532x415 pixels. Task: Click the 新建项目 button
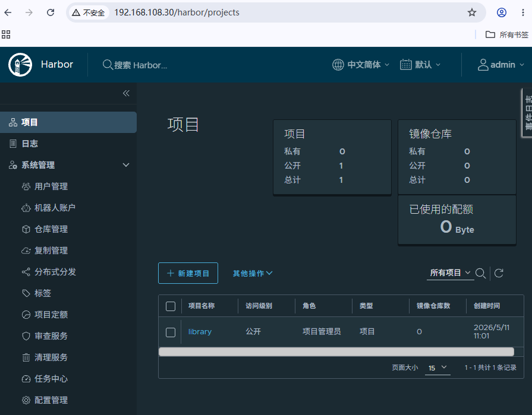click(188, 273)
